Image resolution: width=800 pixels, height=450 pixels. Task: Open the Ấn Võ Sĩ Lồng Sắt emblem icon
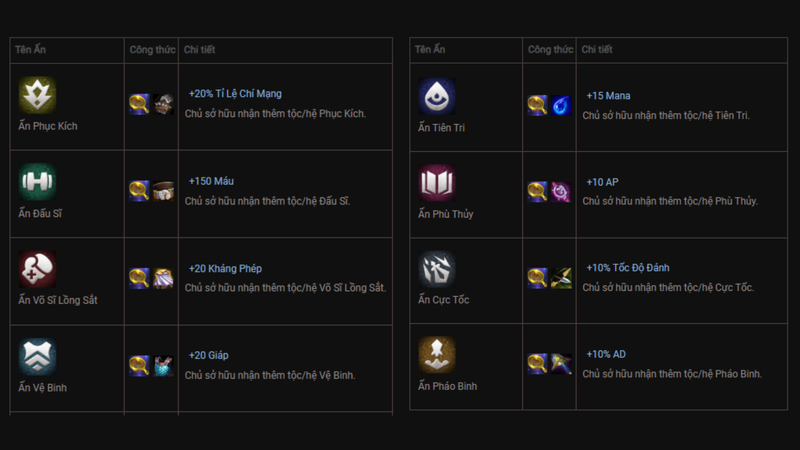click(x=38, y=268)
